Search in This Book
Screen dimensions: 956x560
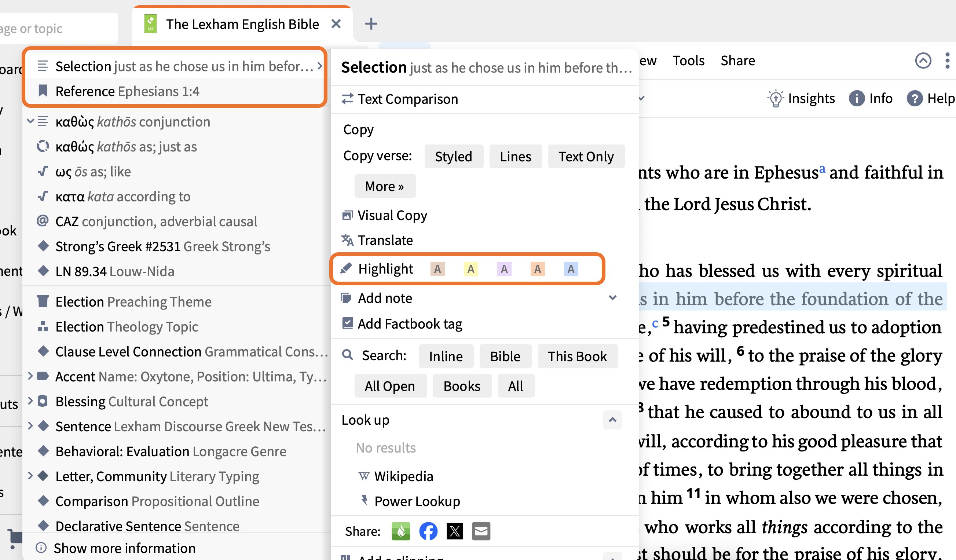click(578, 356)
